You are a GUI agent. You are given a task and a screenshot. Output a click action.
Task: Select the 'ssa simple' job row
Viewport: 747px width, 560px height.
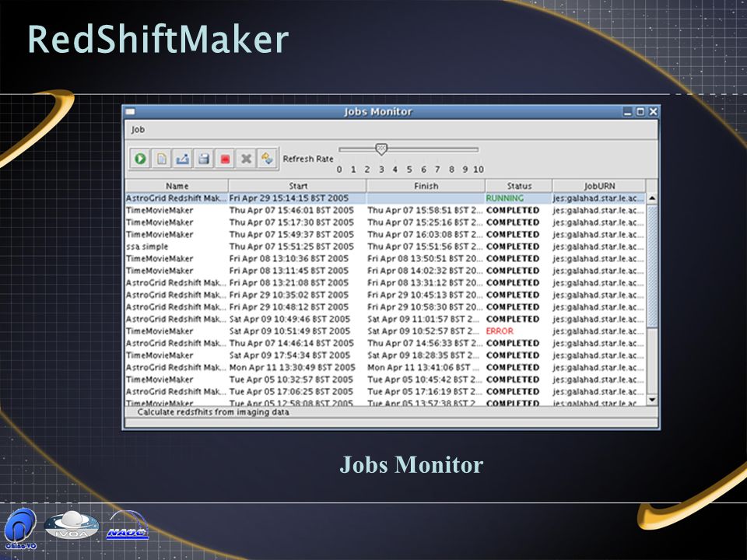(x=385, y=247)
